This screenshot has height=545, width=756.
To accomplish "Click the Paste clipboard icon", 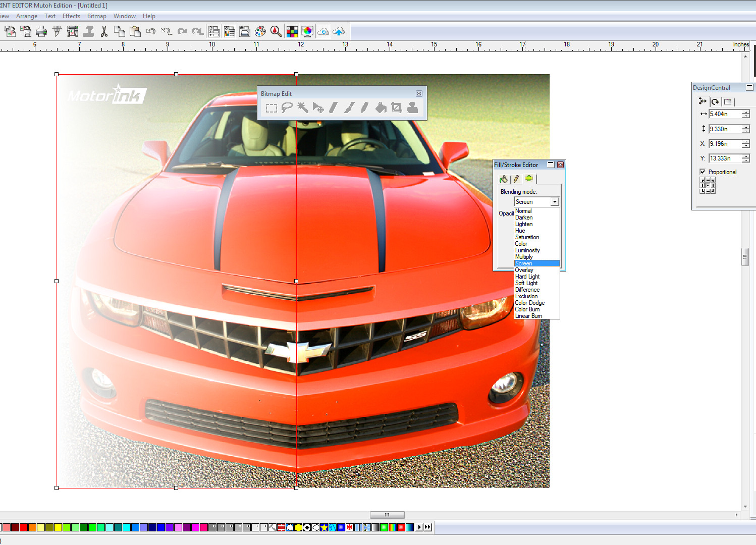I will tap(135, 32).
